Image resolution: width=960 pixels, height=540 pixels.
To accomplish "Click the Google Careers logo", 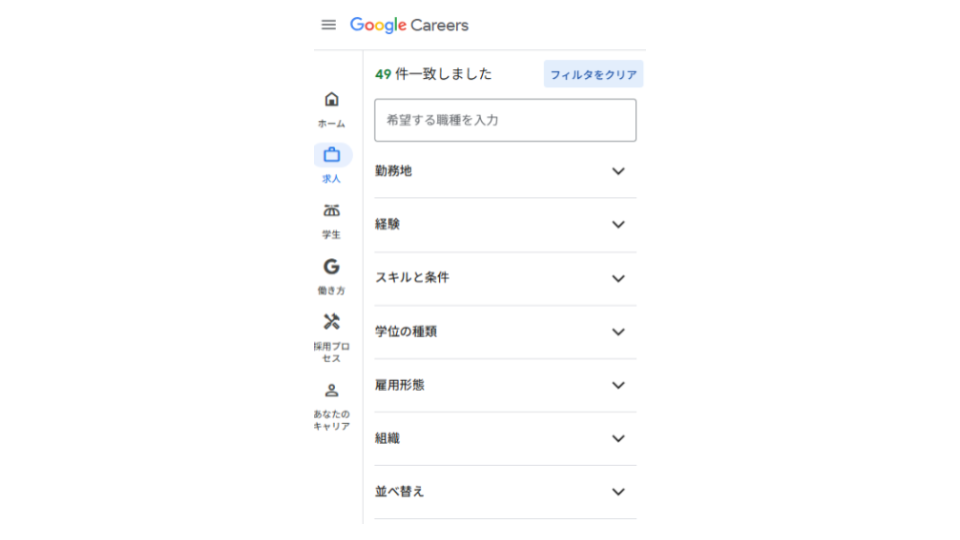I will coord(409,25).
